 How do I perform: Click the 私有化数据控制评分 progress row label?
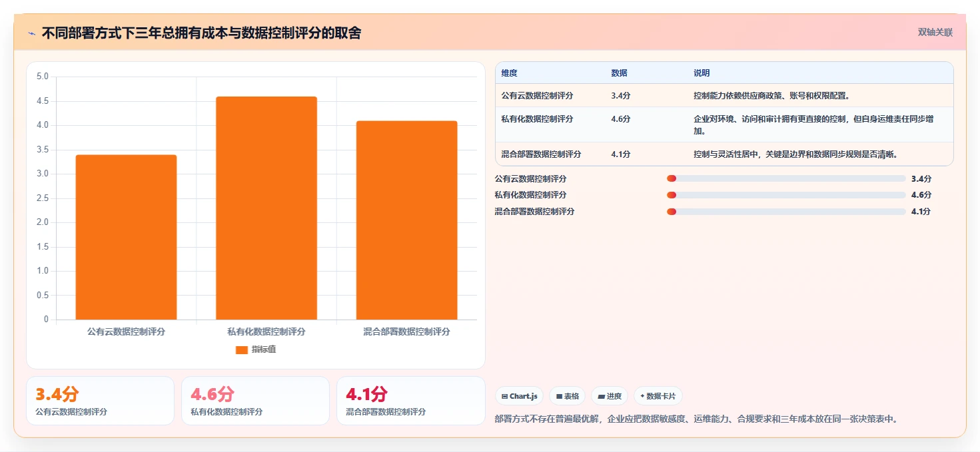pos(530,194)
